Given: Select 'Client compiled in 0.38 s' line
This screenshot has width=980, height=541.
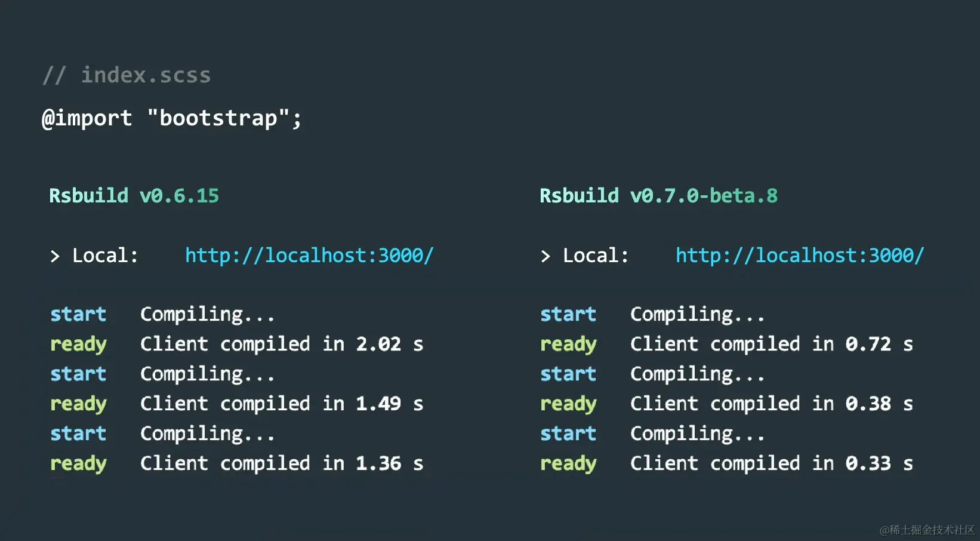Looking at the screenshot, I should click(772, 404).
